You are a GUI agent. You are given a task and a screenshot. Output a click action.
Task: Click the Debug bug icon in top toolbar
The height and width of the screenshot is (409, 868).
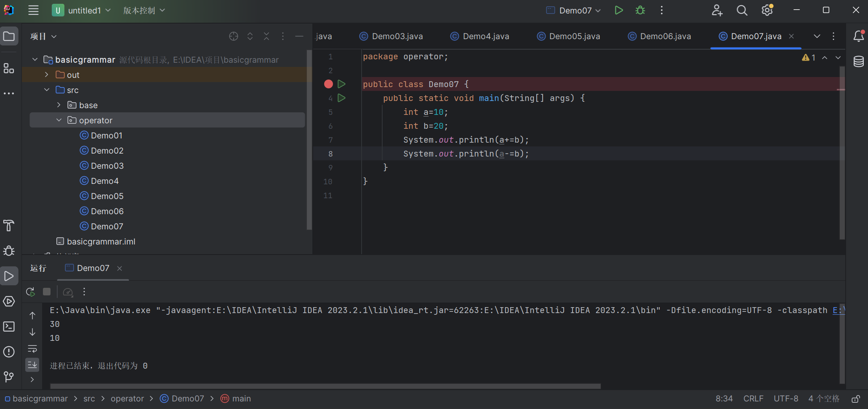(640, 11)
